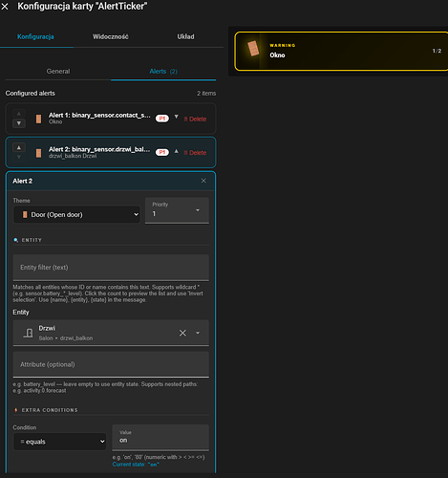Open the Układ tab
The width and height of the screenshot is (448, 478).
point(185,36)
